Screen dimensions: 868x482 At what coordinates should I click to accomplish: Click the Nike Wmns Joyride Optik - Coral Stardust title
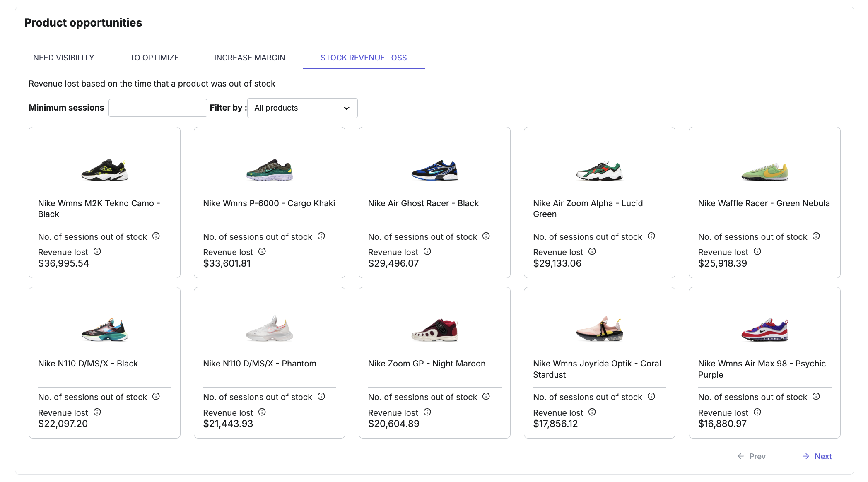point(597,369)
